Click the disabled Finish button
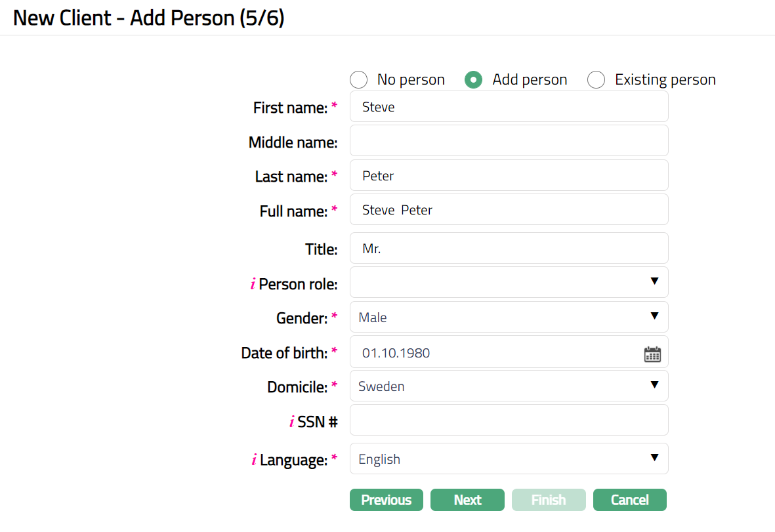This screenshot has width=775, height=532. (548, 500)
